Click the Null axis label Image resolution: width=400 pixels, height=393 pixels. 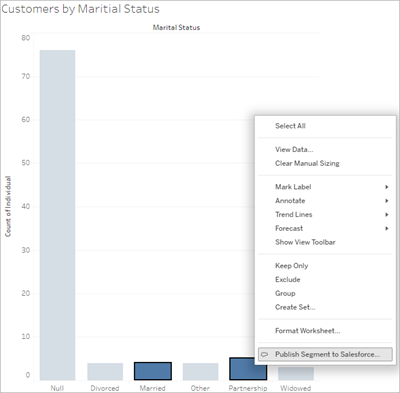[x=57, y=388]
